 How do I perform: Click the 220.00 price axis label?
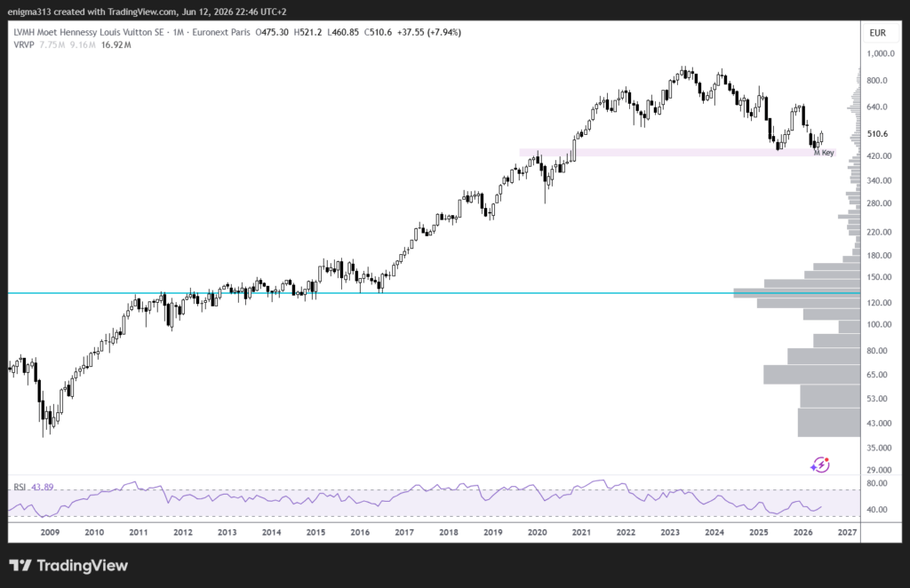click(x=879, y=232)
